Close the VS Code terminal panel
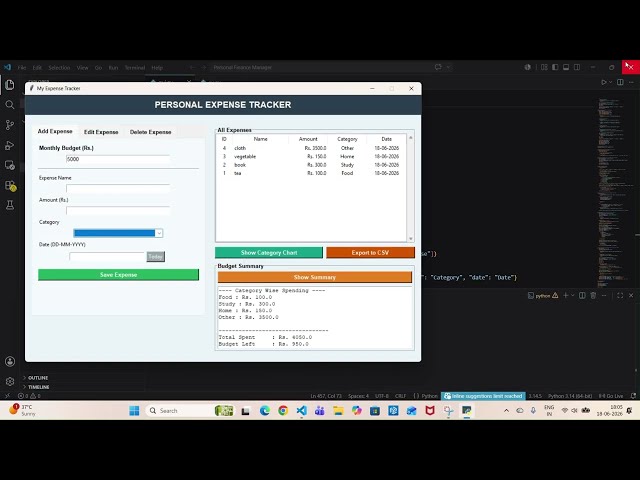Screen dimensions: 640x480 [631, 295]
